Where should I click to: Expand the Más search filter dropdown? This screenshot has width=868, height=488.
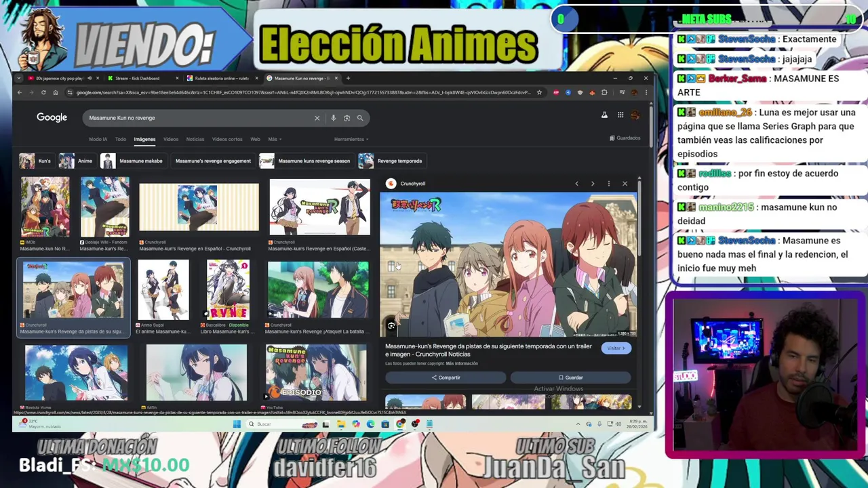pos(275,139)
